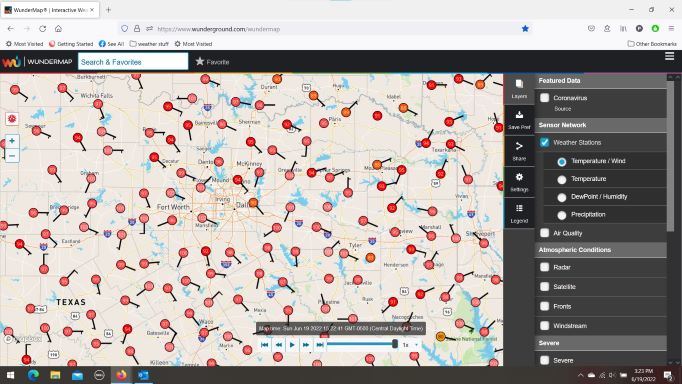Enable the Windstream layer checkbox

pyautogui.click(x=545, y=325)
